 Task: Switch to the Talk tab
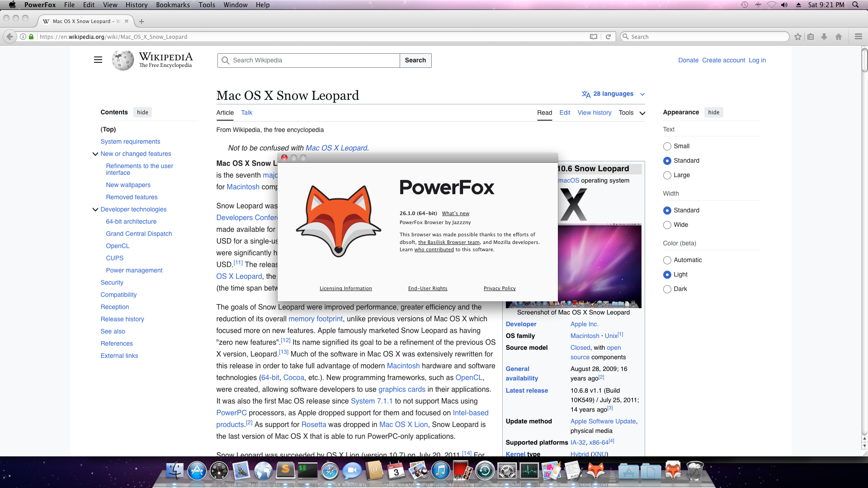(x=246, y=113)
